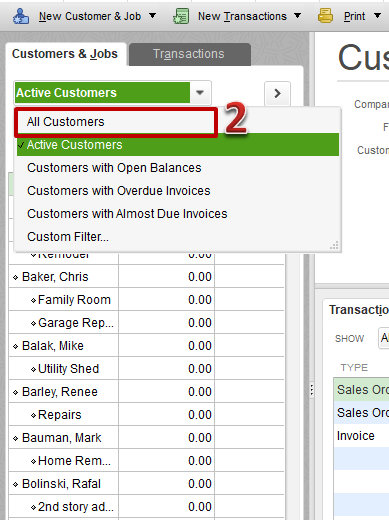Choose Customers with Almost Due Invoices
This screenshot has width=389, height=520.
178,214
